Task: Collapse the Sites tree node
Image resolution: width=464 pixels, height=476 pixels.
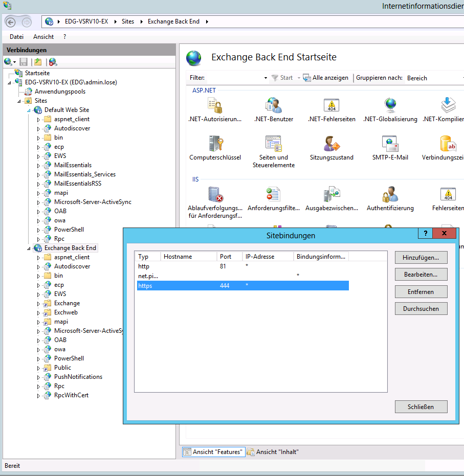Action: pos(19,101)
